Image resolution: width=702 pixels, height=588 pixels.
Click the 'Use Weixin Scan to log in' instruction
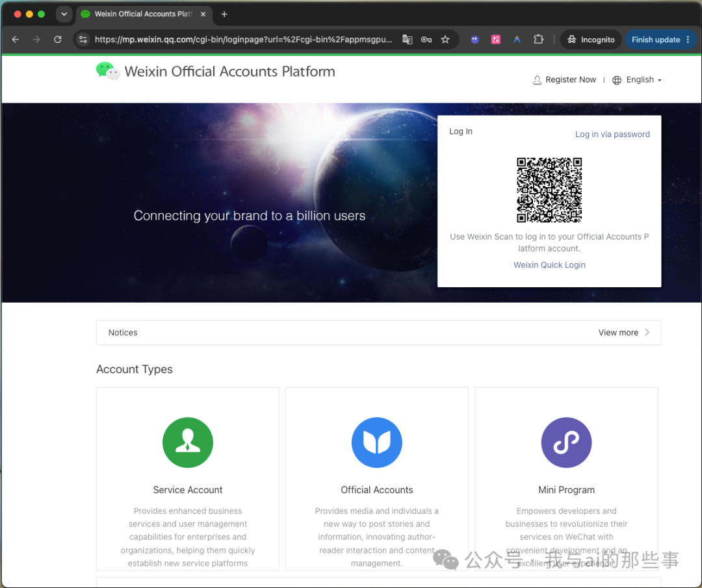pyautogui.click(x=549, y=242)
